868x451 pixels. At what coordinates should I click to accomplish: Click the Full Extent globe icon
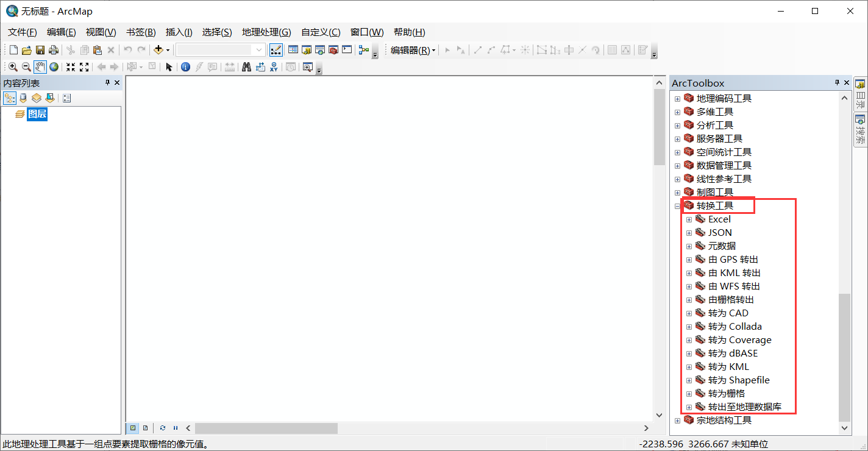point(54,67)
